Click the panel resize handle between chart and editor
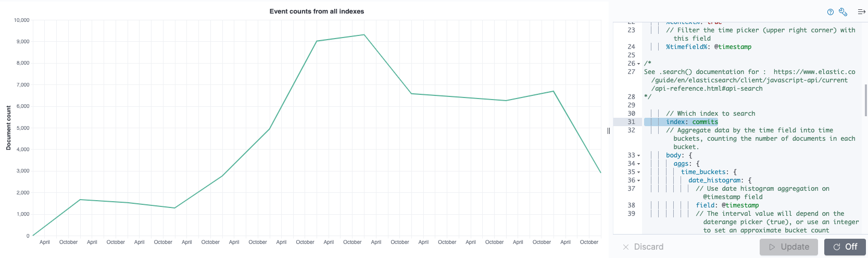The width and height of the screenshot is (868, 258). pyautogui.click(x=608, y=130)
